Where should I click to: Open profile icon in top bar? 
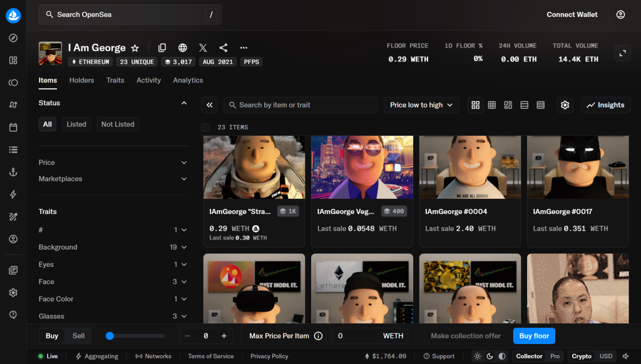point(620,15)
